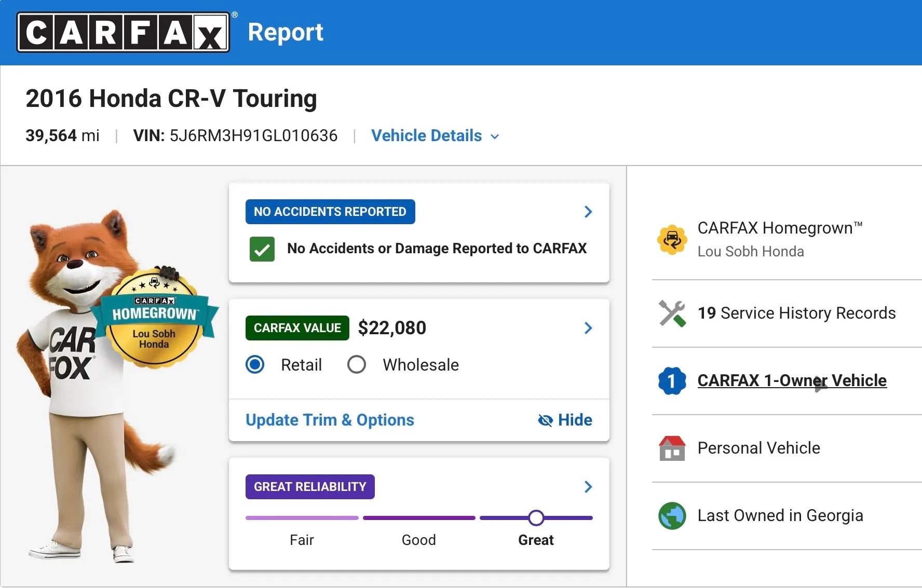The image size is (922, 588).
Task: Click the service history wrench icon
Action: tap(672, 313)
